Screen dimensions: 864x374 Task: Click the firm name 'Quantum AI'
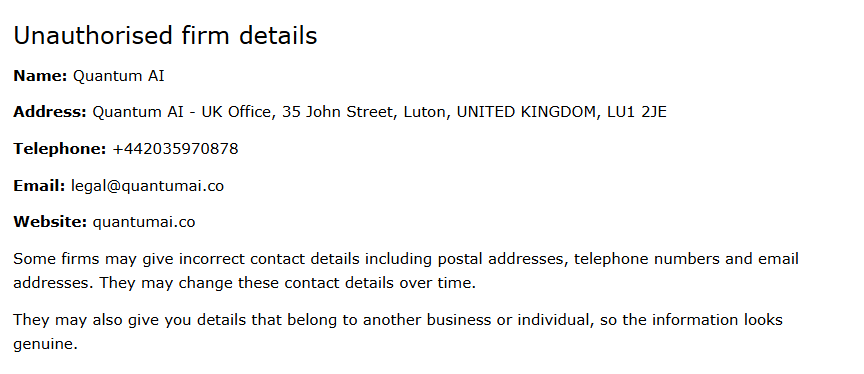(x=118, y=76)
